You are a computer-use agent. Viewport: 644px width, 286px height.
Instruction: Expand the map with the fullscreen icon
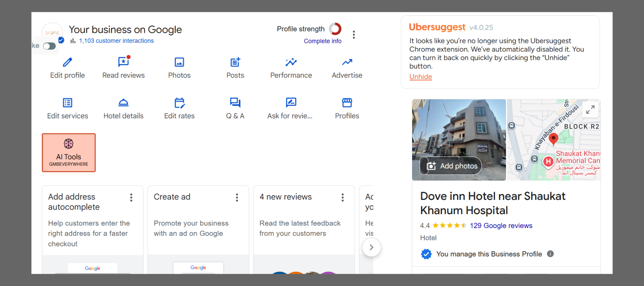590,109
